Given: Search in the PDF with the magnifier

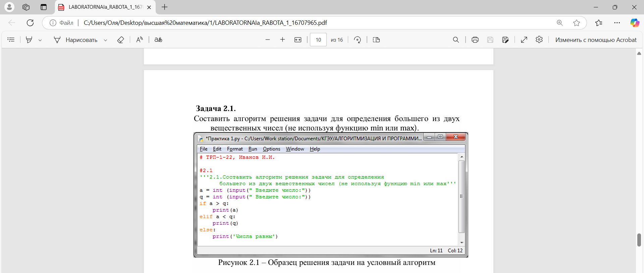Looking at the screenshot, I should point(456,40).
